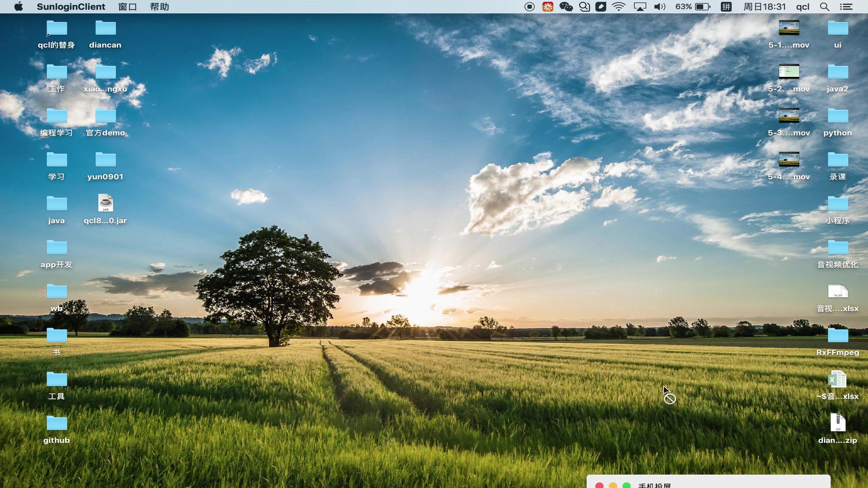Select the qcl8...0.jar file

[105, 210]
